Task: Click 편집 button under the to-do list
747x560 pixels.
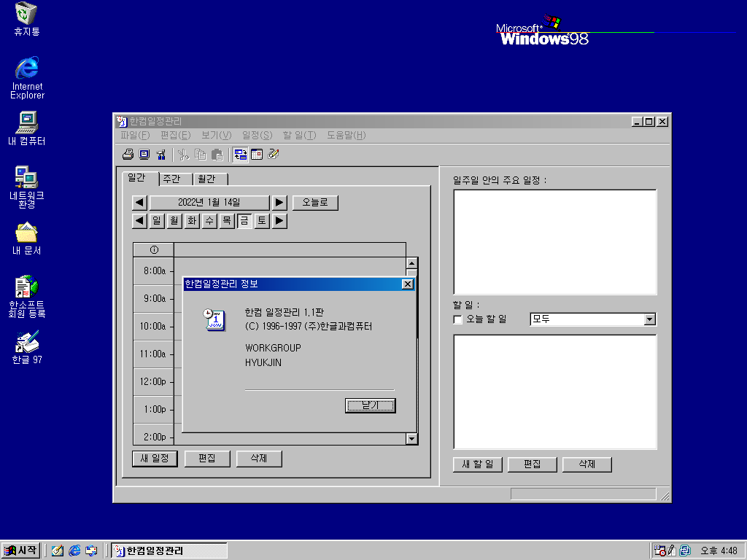Action: (532, 464)
